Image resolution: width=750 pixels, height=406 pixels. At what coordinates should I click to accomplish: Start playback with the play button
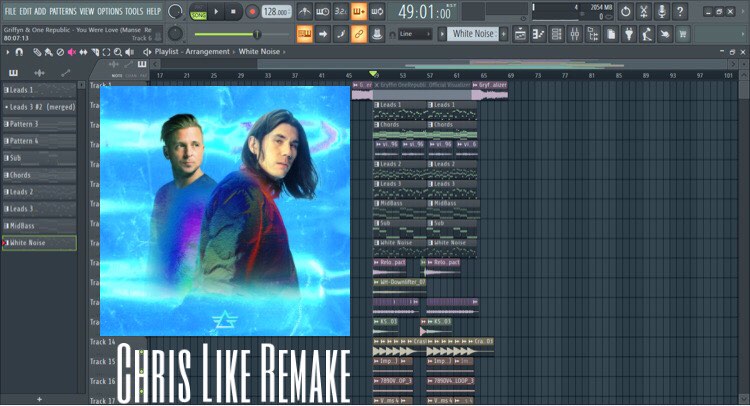[216, 12]
